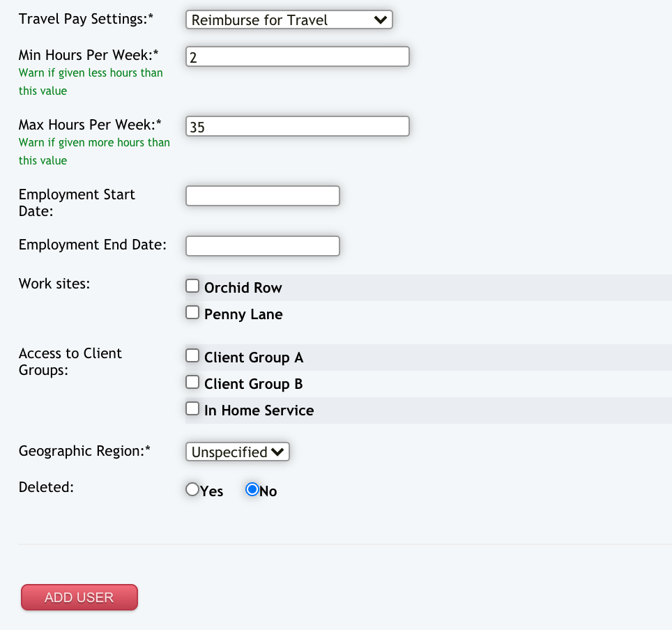Click the In Home Service label text

259,410
